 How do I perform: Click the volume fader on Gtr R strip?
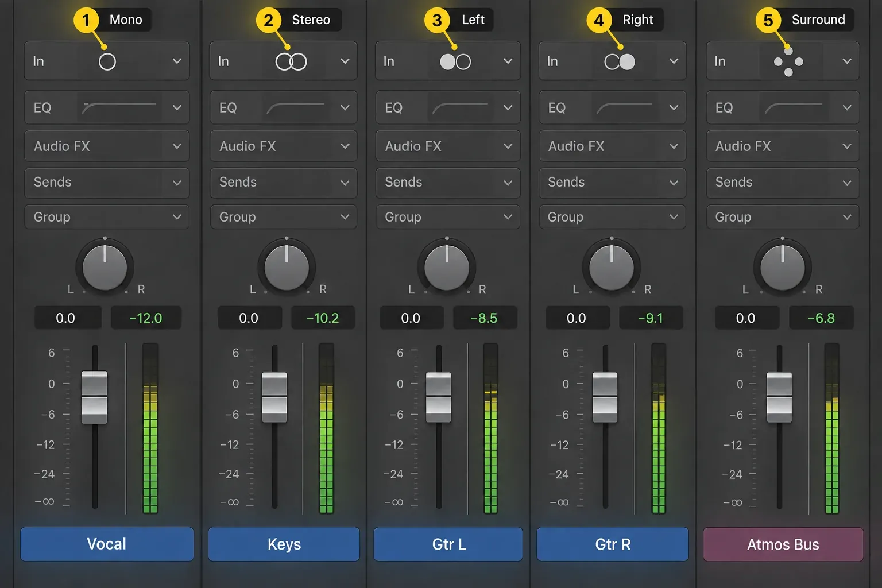click(605, 397)
